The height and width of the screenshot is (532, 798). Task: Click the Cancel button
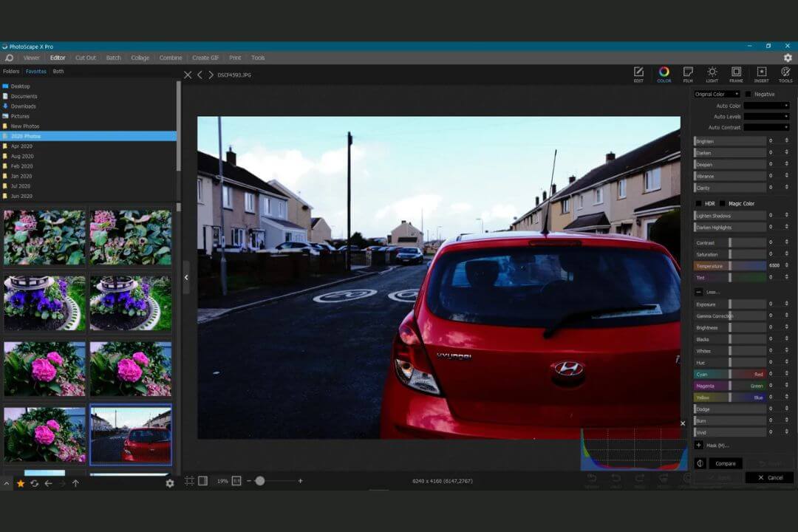769,477
